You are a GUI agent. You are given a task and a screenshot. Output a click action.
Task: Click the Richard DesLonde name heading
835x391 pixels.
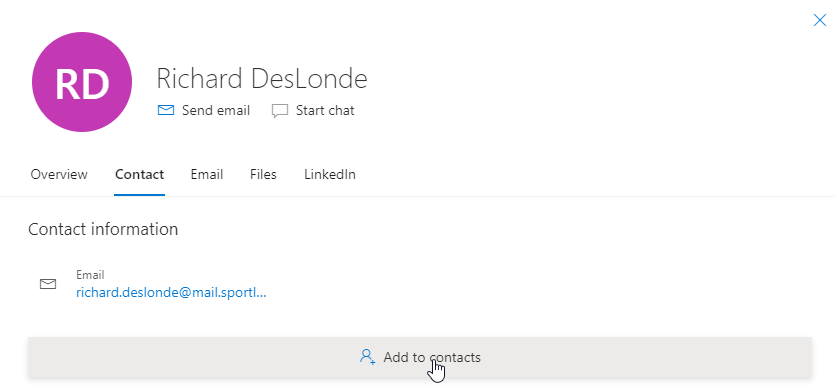[262, 78]
